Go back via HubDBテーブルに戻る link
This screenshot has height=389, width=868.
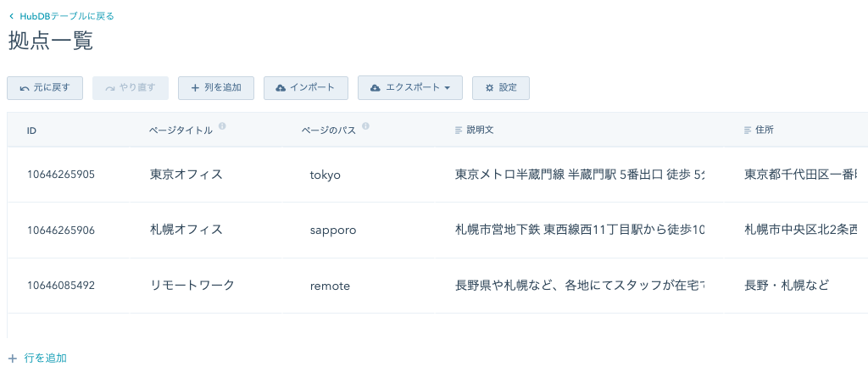click(66, 16)
